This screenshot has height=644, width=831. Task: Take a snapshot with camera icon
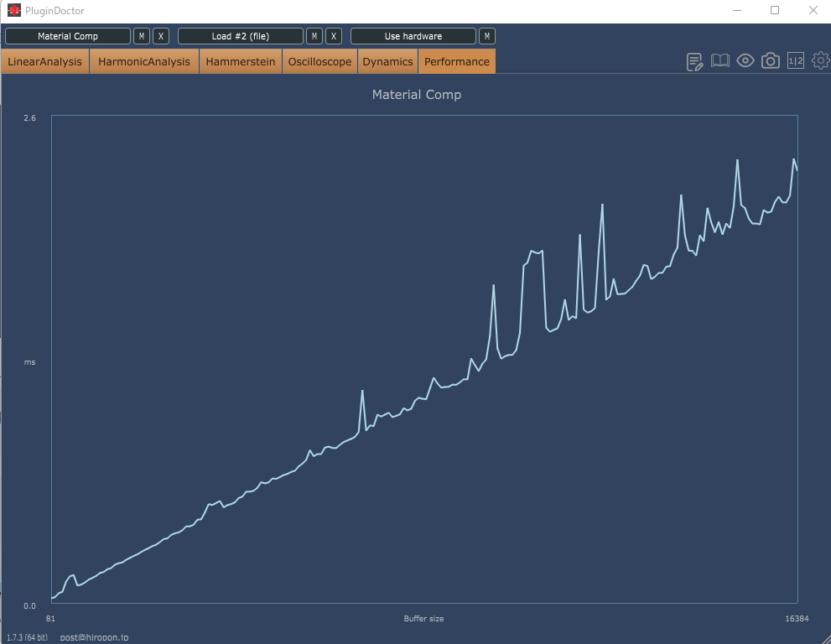pos(770,61)
